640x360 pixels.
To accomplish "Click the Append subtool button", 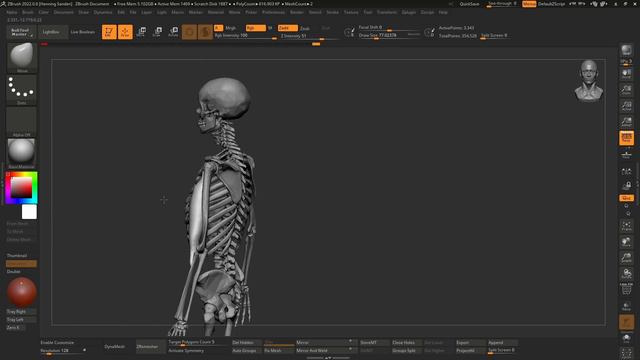I will point(502,342).
